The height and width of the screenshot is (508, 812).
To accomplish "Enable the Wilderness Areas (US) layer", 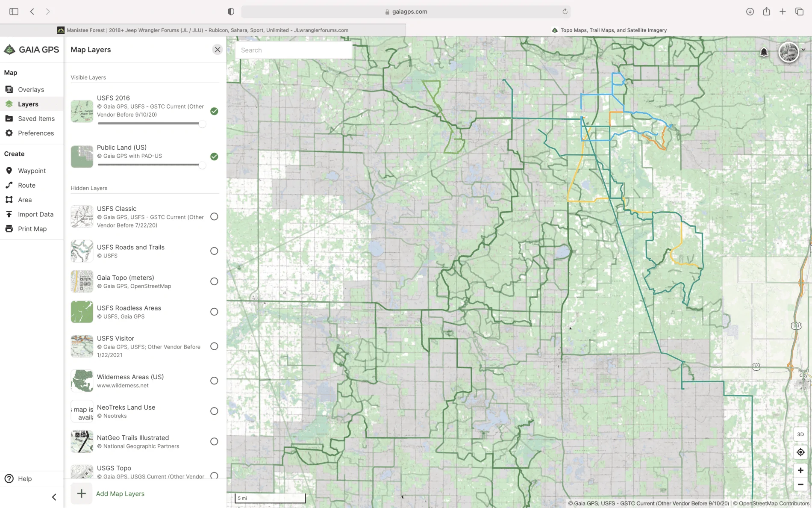I will (214, 381).
